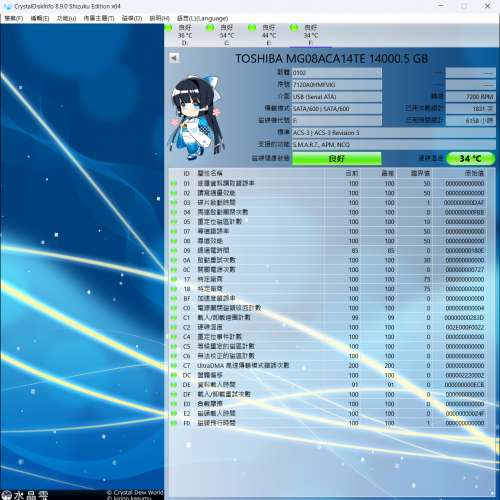Click the previous disk arrow button
The width and height of the screenshot is (500, 500).
coord(174,58)
